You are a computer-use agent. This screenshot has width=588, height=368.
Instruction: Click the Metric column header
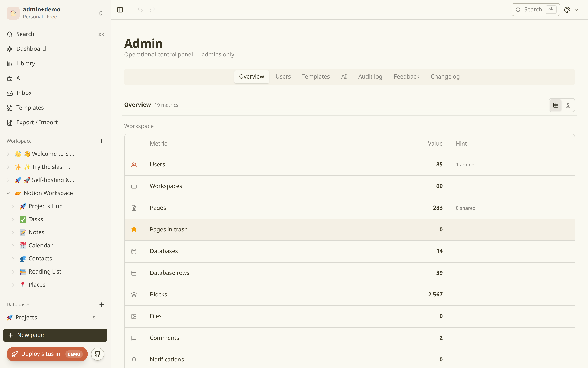[158, 144]
